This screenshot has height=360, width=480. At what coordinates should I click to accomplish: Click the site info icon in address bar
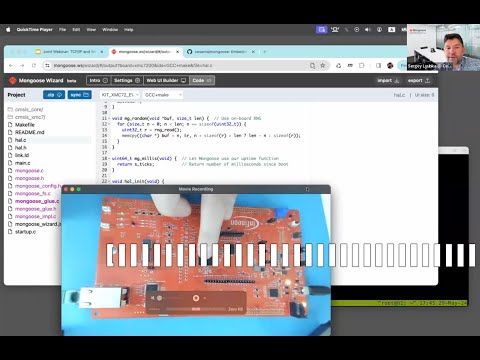tap(47, 65)
